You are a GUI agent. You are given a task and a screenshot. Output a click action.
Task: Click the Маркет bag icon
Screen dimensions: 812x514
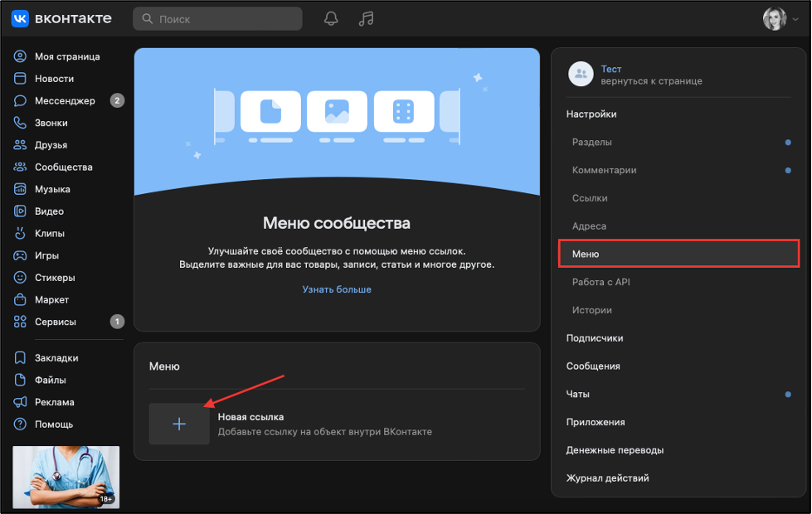pyautogui.click(x=20, y=300)
